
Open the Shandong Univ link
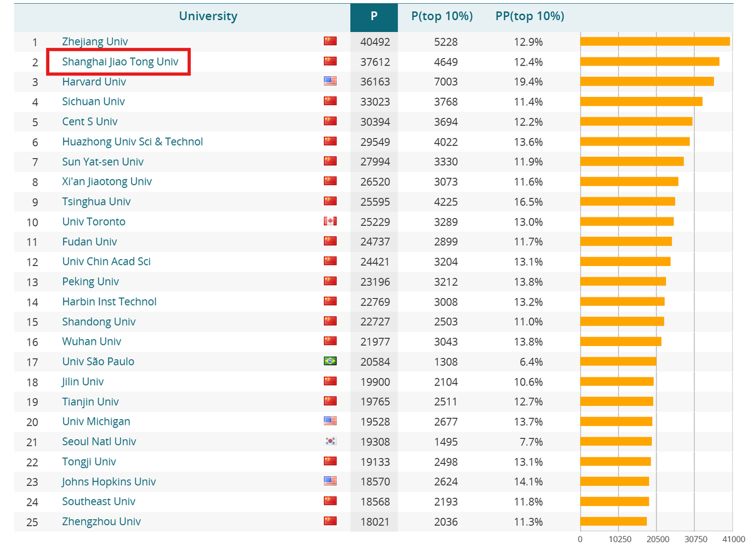(x=99, y=322)
